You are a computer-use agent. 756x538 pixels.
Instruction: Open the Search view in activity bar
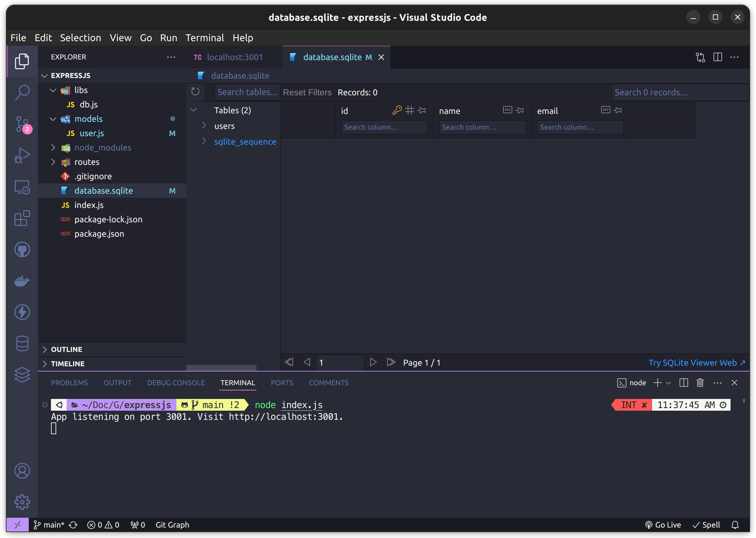pyautogui.click(x=22, y=92)
